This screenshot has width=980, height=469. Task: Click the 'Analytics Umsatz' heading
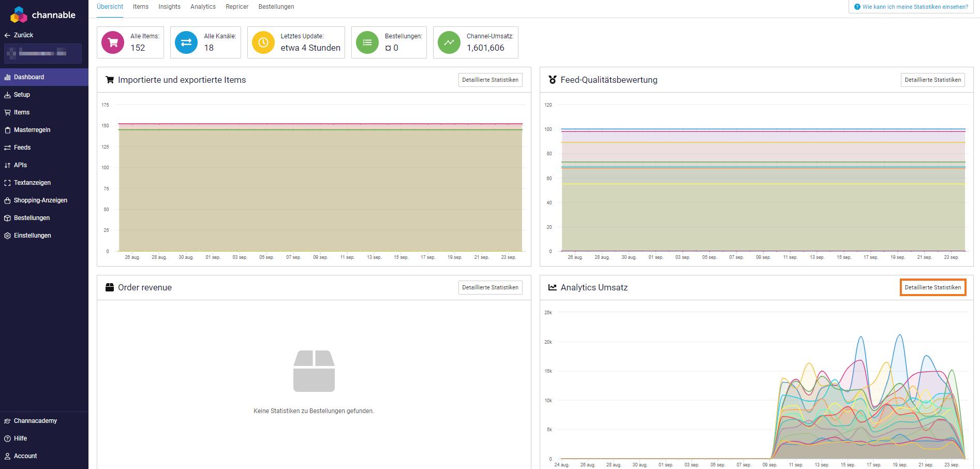click(x=594, y=287)
